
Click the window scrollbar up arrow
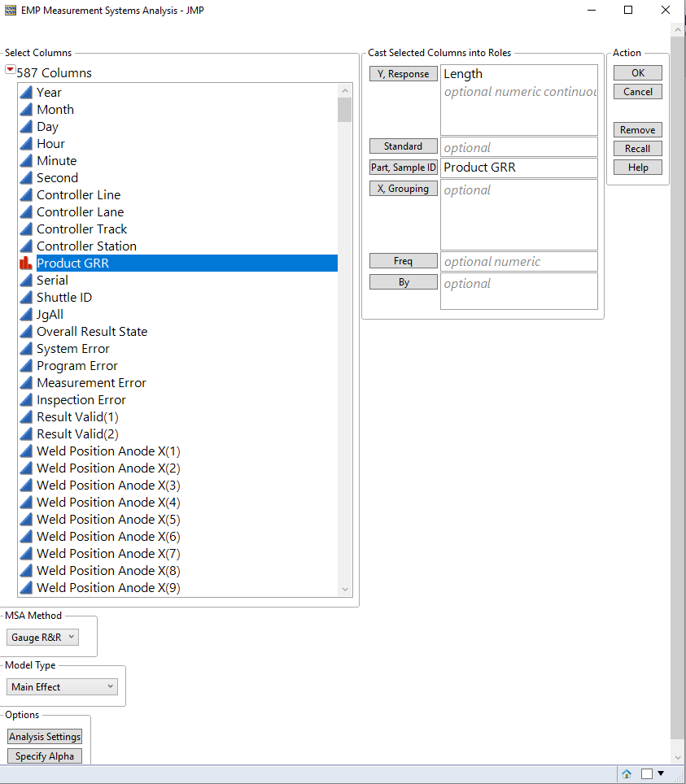click(678, 29)
